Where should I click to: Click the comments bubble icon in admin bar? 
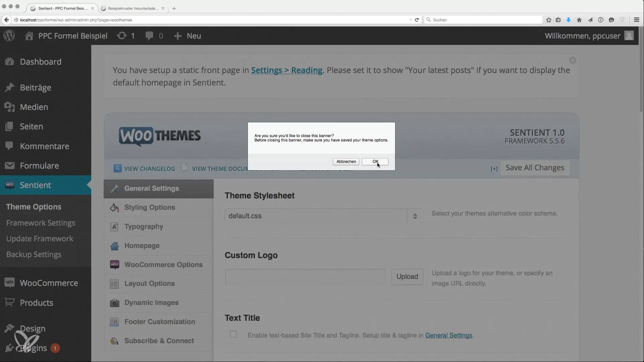149,36
